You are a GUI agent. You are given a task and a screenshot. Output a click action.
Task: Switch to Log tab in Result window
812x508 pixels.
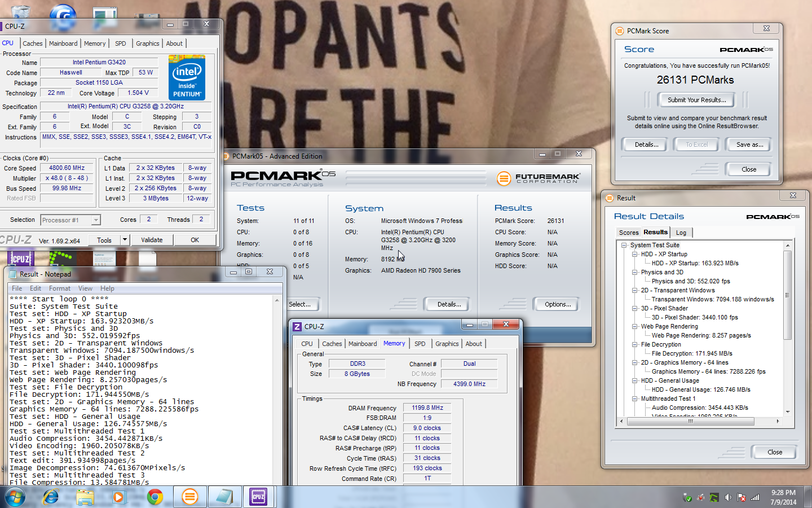click(681, 233)
